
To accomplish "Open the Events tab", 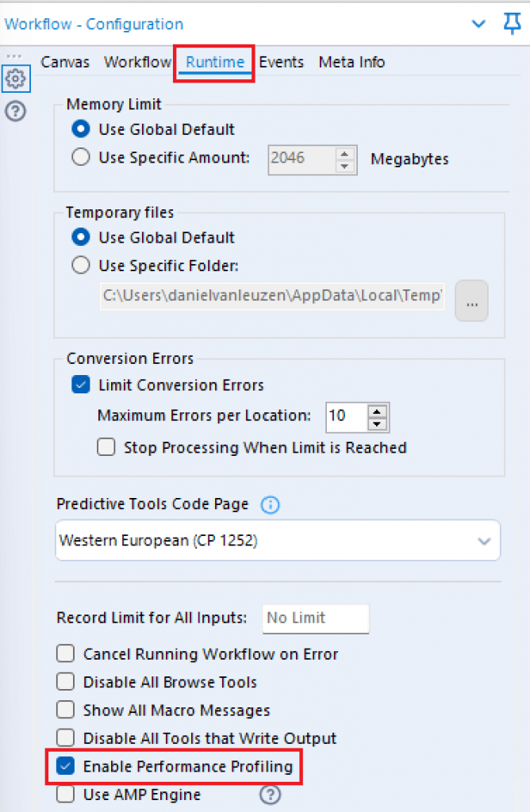I will pos(281,62).
